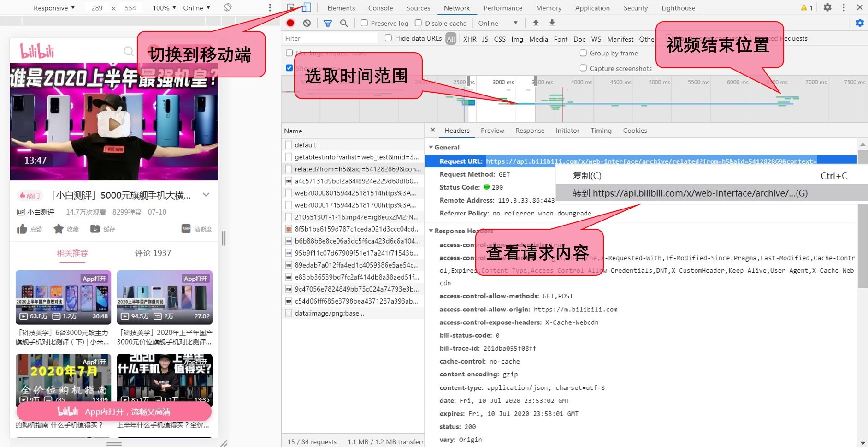Open video thumbnail with 30:48 duration
Viewport: 868px width, 447px height.
click(63, 297)
